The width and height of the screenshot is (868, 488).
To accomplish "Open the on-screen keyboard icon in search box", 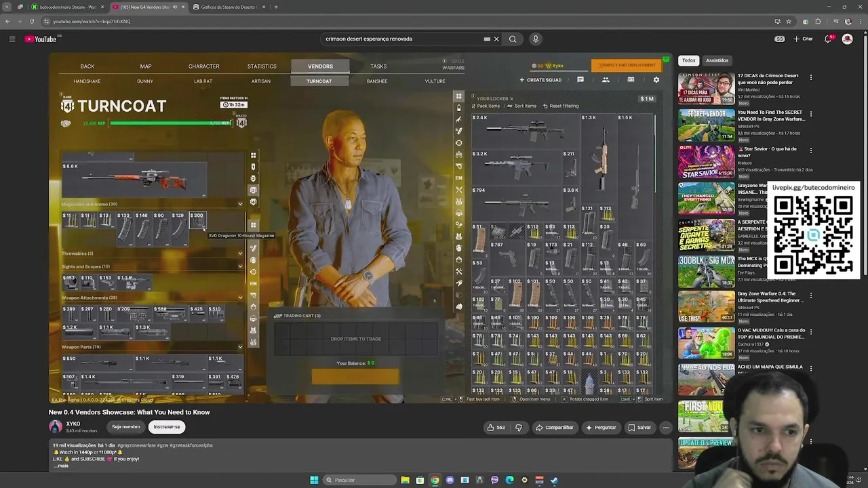I will 487,39.
